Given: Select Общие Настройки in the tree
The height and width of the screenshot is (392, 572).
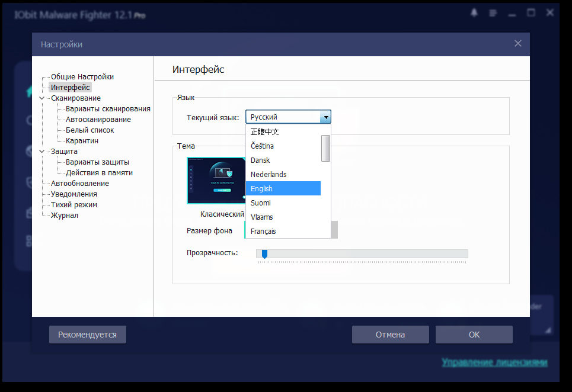Looking at the screenshot, I should coord(82,76).
